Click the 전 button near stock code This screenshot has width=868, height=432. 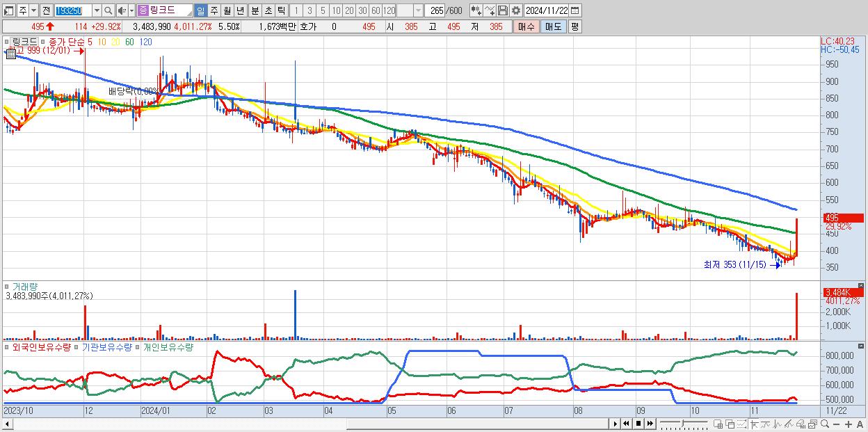tap(46, 10)
